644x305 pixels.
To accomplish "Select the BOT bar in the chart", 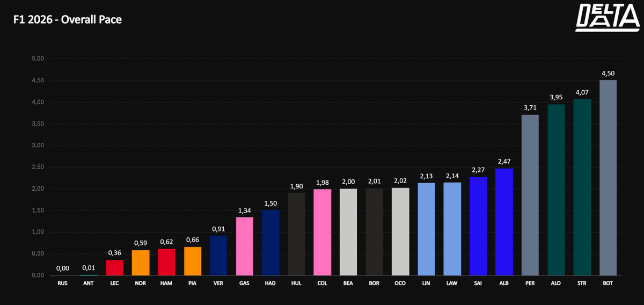I will coord(608,178).
